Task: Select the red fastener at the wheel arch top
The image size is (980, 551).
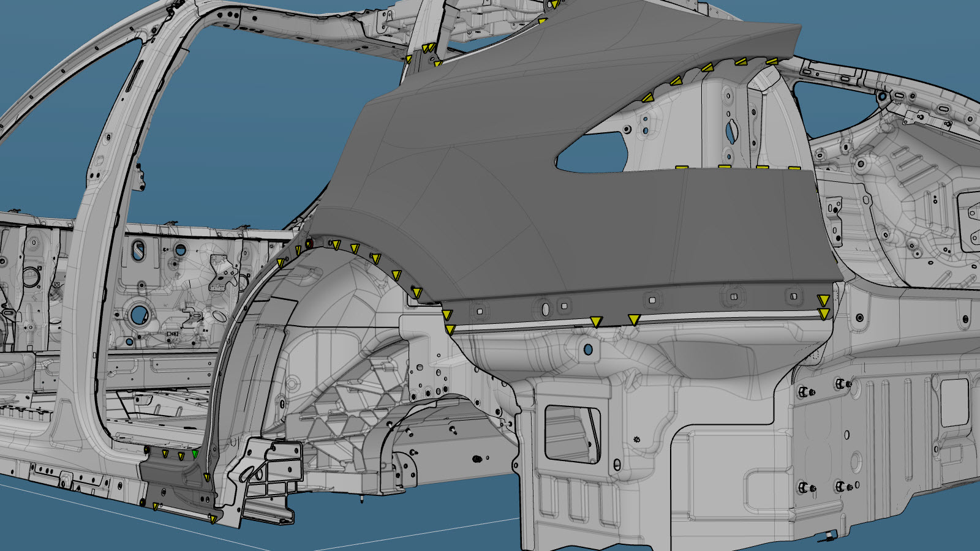Action: tap(309, 244)
